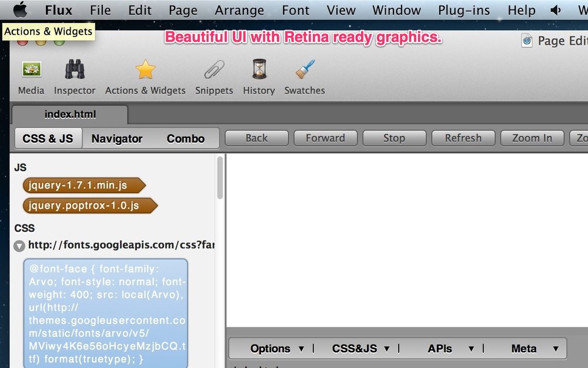The width and height of the screenshot is (588, 368).
Task: Switch to Navigator view
Action: [117, 138]
